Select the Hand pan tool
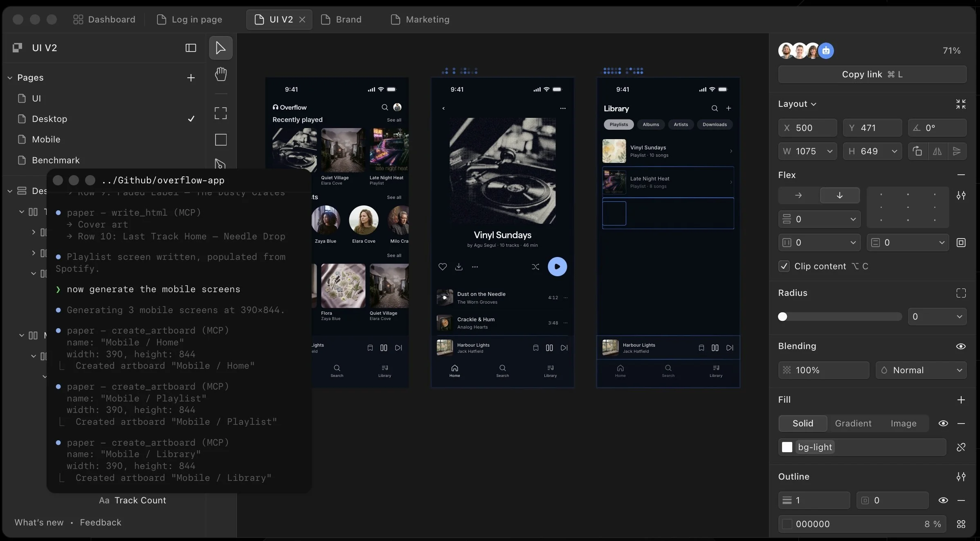The width and height of the screenshot is (980, 541). [220, 74]
